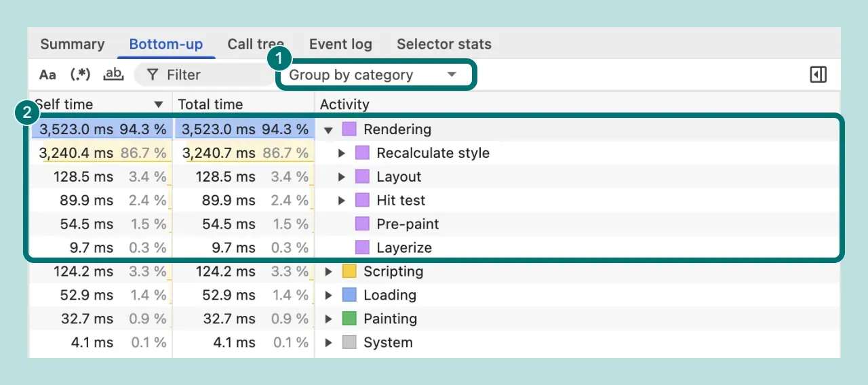Screen dimensions: 868x385
Task: Expand the Layout activity row
Action: [x=342, y=177]
